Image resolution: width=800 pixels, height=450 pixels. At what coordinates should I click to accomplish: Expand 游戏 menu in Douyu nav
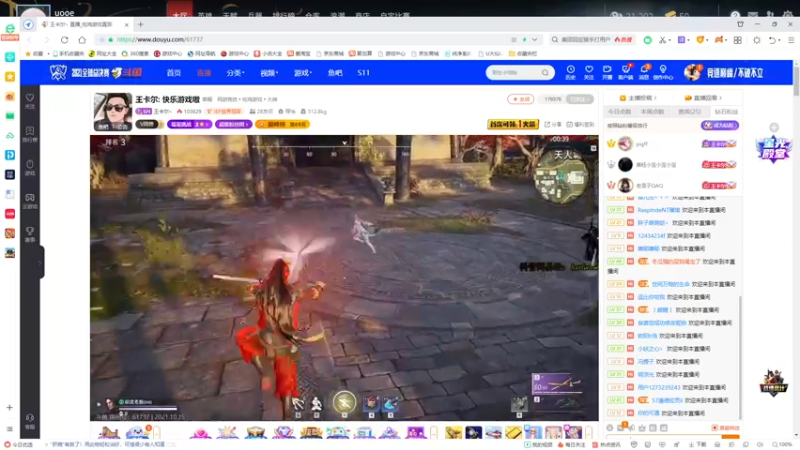(303, 73)
